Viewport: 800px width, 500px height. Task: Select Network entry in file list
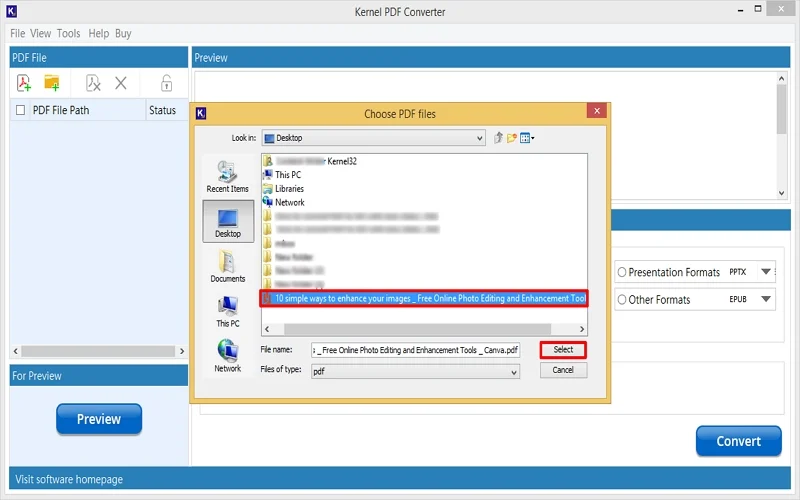tap(284, 203)
